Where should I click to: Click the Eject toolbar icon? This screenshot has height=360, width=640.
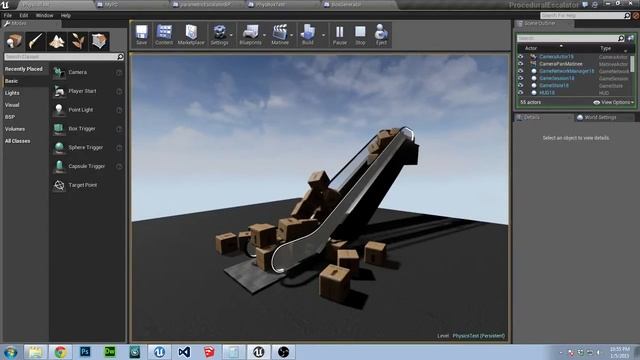tap(381, 35)
